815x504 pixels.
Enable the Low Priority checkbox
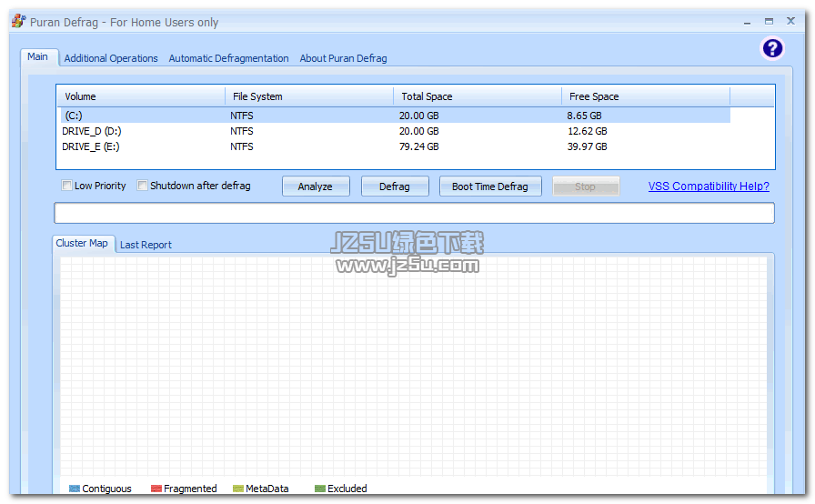click(x=66, y=185)
